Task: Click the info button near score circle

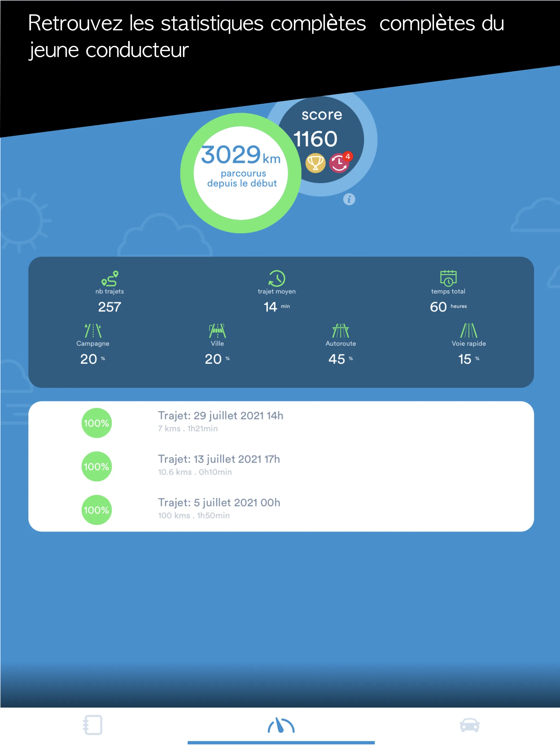Action: coord(347,199)
